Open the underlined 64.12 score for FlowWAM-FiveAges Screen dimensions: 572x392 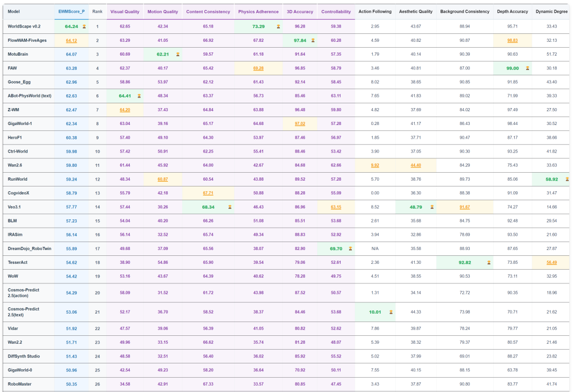point(71,40)
